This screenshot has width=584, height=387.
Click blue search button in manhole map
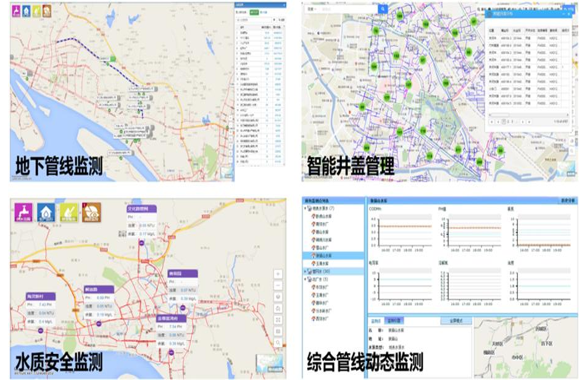pos(383,9)
